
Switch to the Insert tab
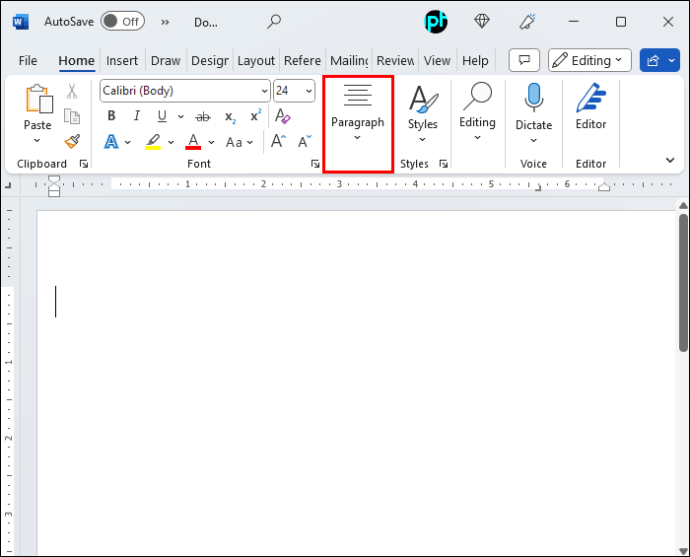[122, 60]
